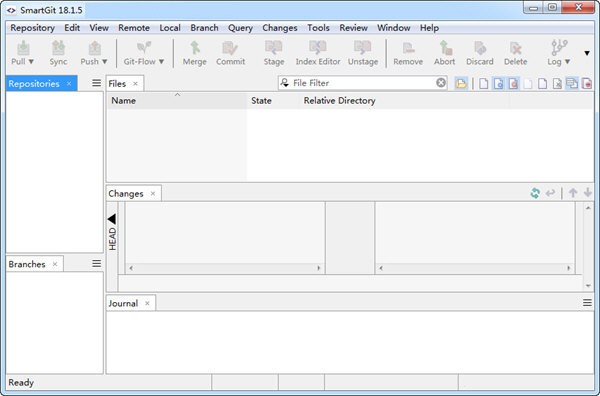Open the Local menu
This screenshot has width=600, height=396.
[170, 28]
